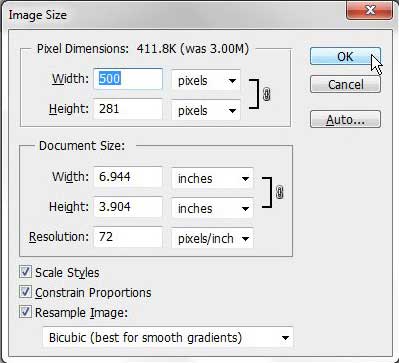Disable Constrain Proportions checkbox
Screen dimensions: 399x363
point(25,292)
